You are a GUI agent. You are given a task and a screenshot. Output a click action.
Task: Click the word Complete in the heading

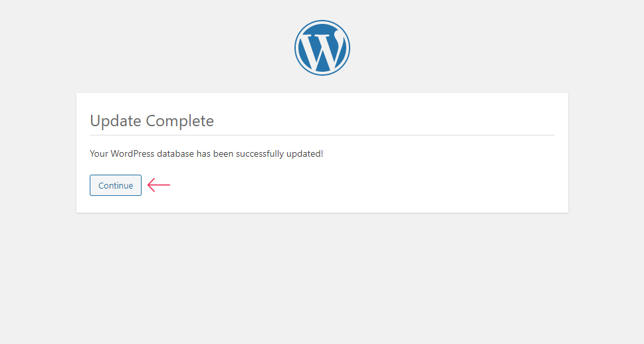(x=180, y=121)
